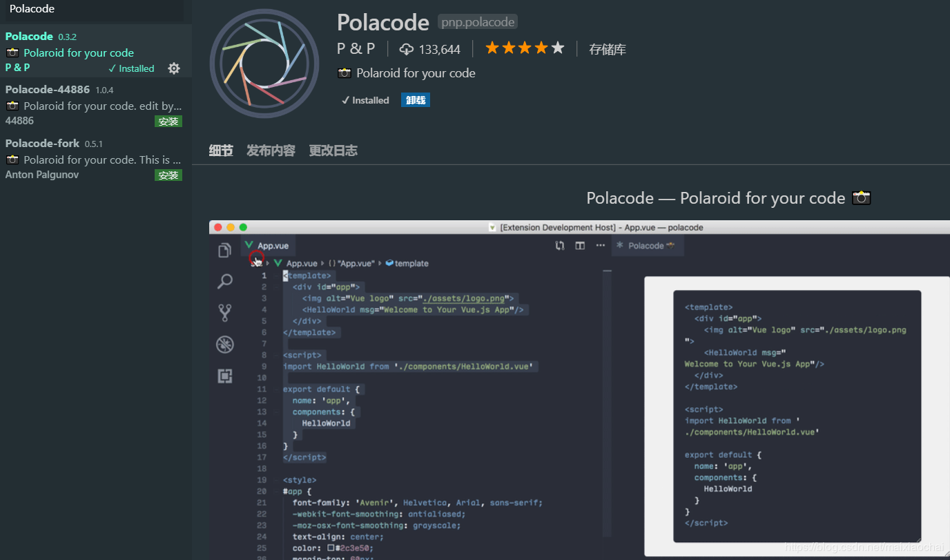Click the pnp.polacode extension identifier
Viewport: 950px width, 560px height.
(478, 22)
